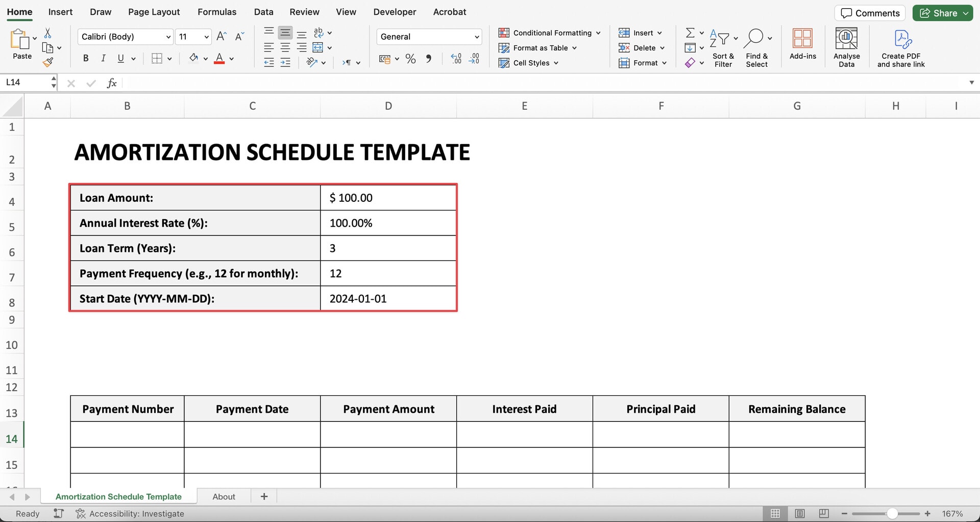
Task: Open the font size dropdown
Action: click(x=205, y=36)
